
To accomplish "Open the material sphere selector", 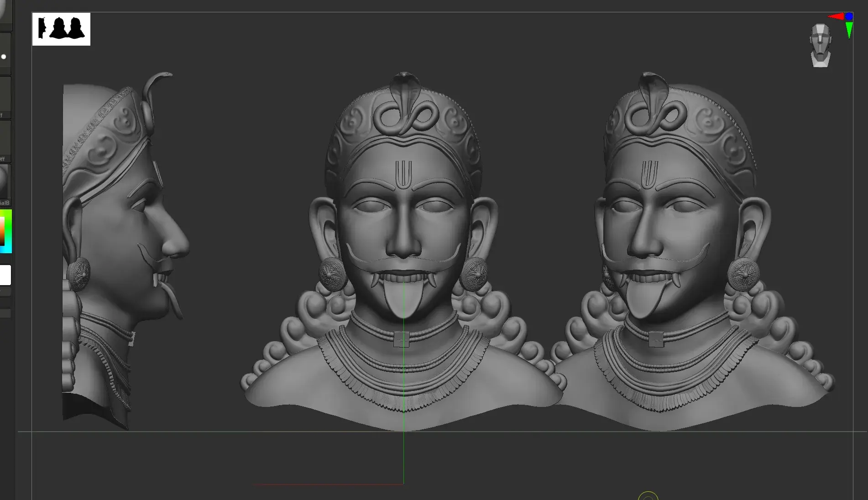I will pos(5,182).
